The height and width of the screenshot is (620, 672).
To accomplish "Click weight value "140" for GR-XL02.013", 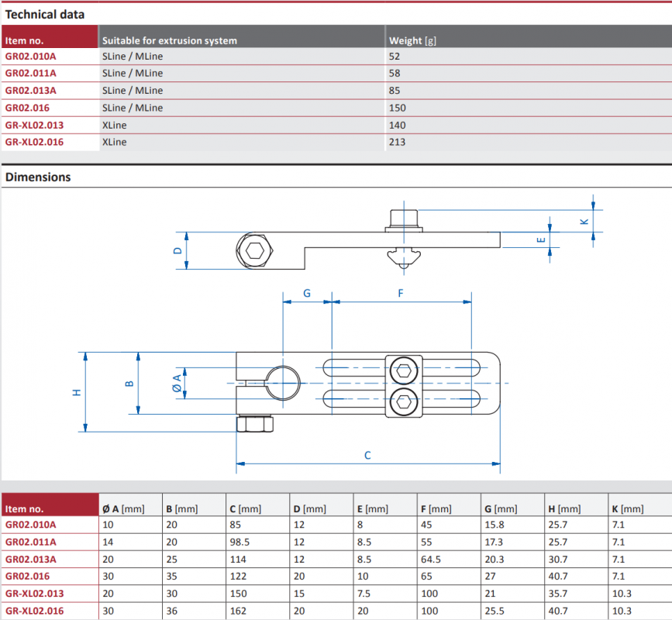I will [397, 125].
